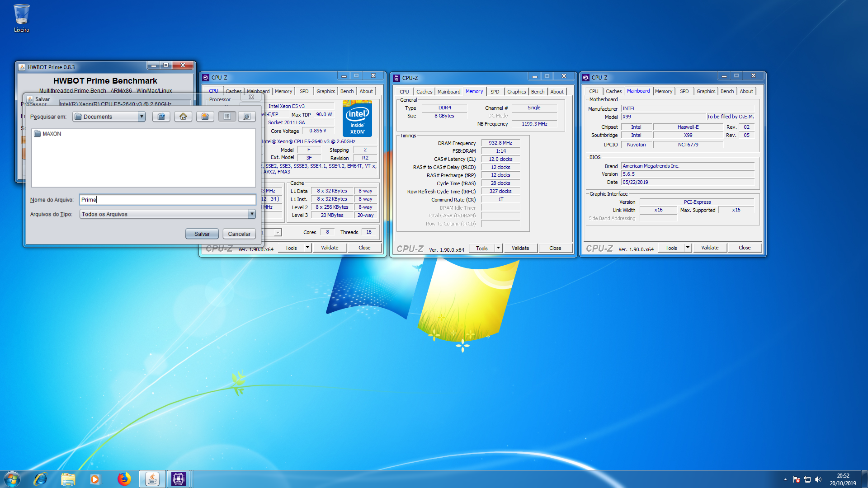Screen dimensions: 868x488
Task: Click the BIOS Date value 05/22/2019
Action: 688,182
